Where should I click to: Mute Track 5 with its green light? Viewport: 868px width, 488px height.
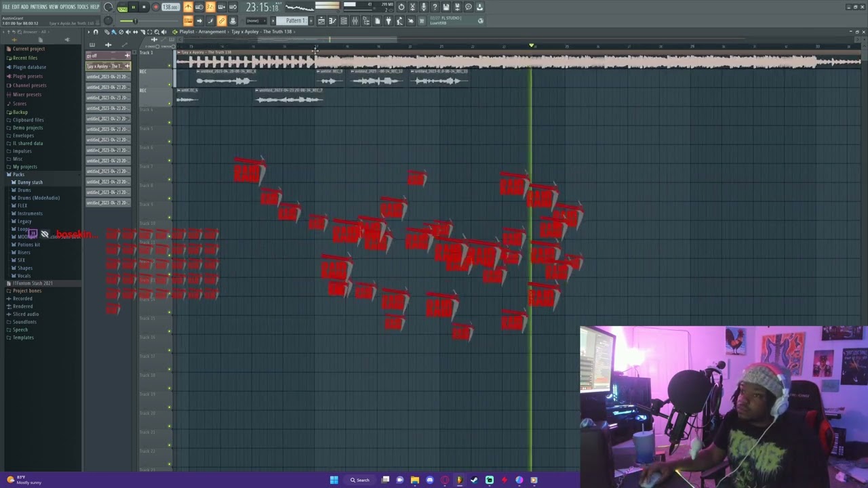pyautogui.click(x=170, y=141)
